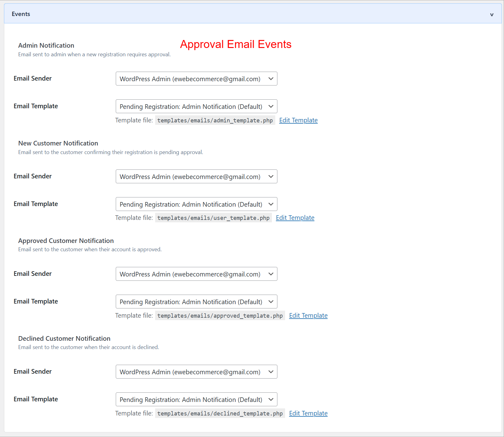
Task: Edit template link for declined_template.php
Action: pyautogui.click(x=308, y=413)
